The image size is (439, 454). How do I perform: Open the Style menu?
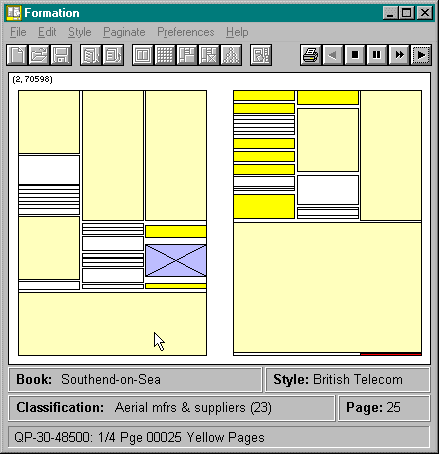(x=80, y=32)
